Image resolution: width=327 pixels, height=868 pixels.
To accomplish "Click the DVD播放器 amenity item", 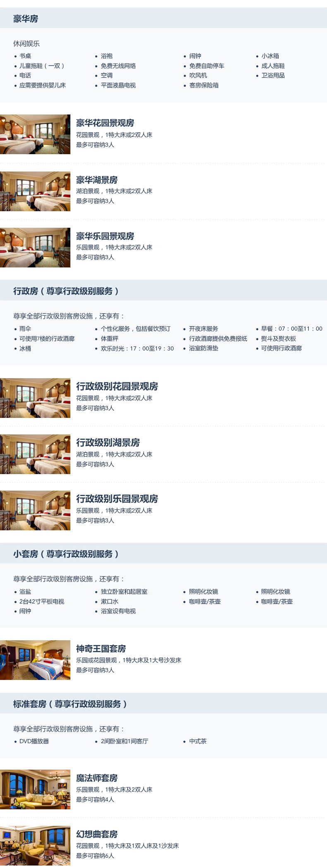I will tap(34, 741).
